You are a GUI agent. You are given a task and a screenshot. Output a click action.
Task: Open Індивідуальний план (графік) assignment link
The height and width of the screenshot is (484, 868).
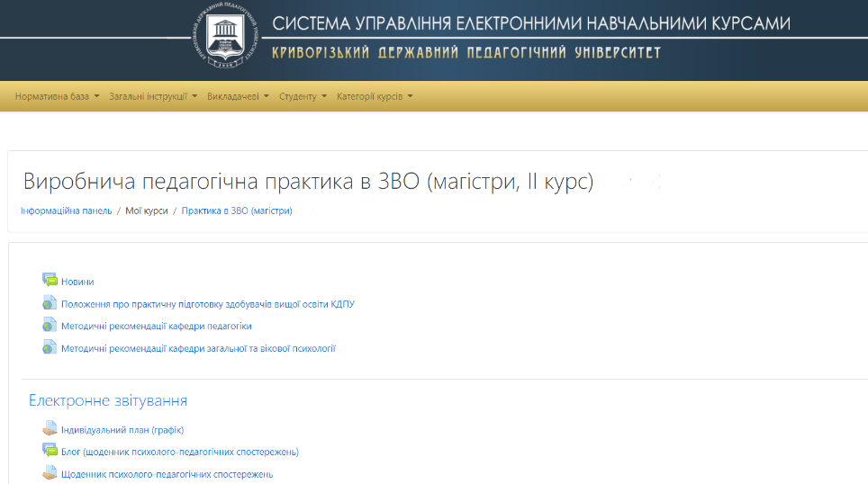tap(122, 430)
